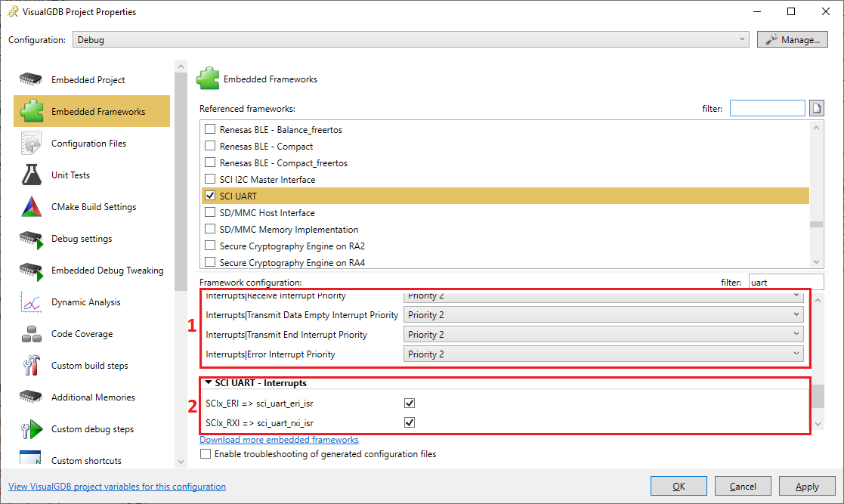The height and width of the screenshot is (504, 844).
Task: Toggle the SCIx_RXI sci_uart_rxi_isr checkbox
Action: tap(410, 422)
